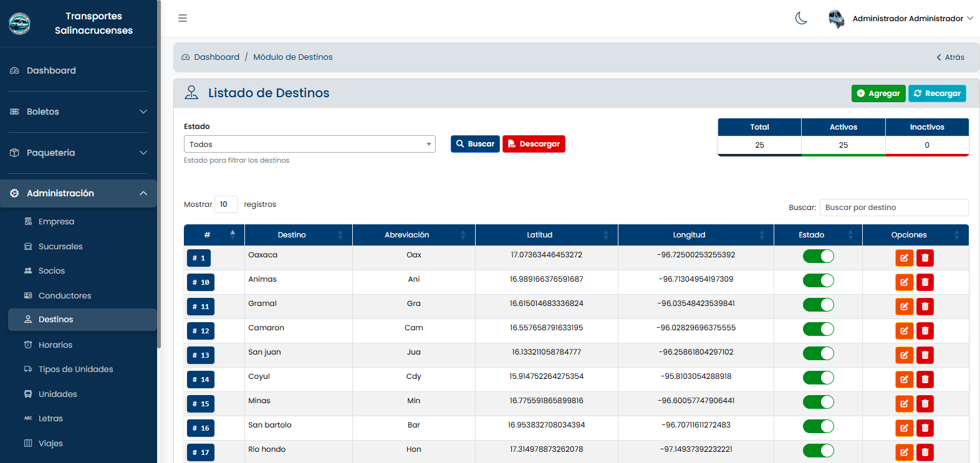
Task: Click the dashboard icon in breadcrumb
Action: click(185, 57)
